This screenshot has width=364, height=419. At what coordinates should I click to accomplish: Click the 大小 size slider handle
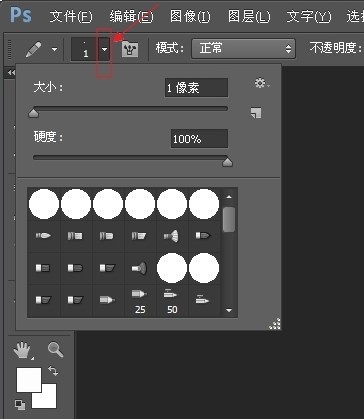click(33, 114)
